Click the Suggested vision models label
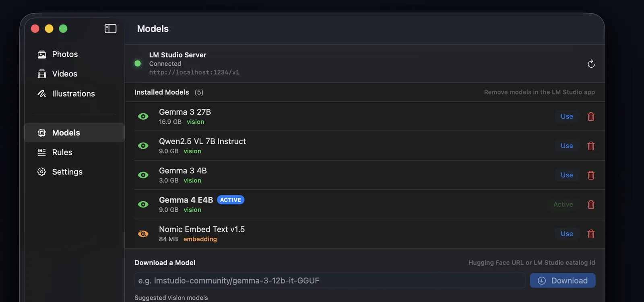 coord(171,298)
